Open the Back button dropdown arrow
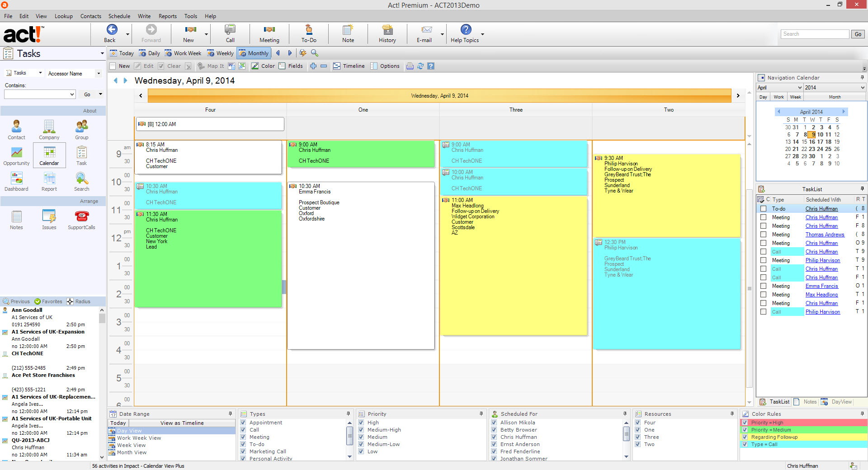 (x=127, y=34)
